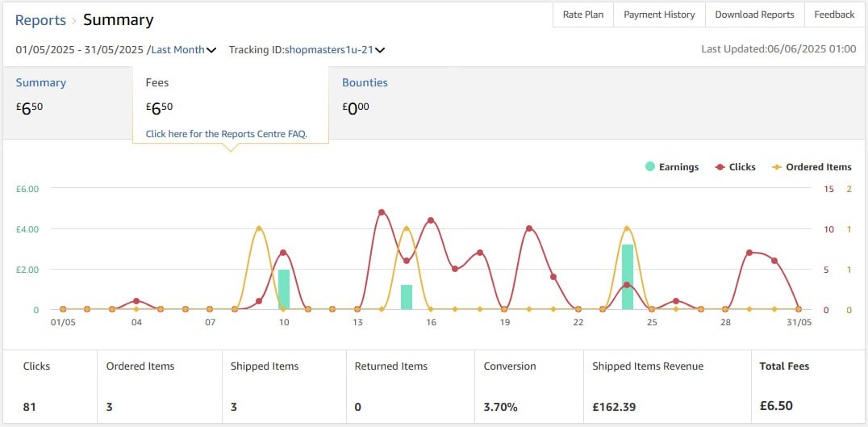Toggle the Clicks legend series
This screenshot has width=868, height=427.
[735, 167]
